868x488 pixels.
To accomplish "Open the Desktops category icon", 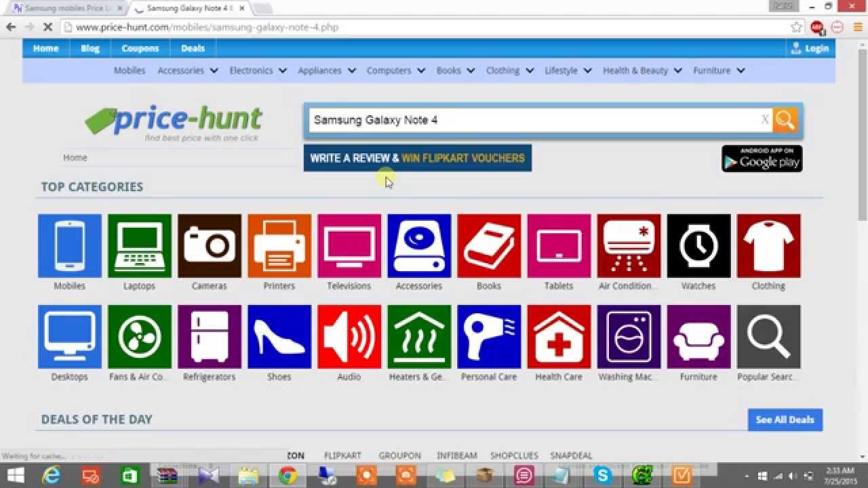I will click(x=70, y=337).
